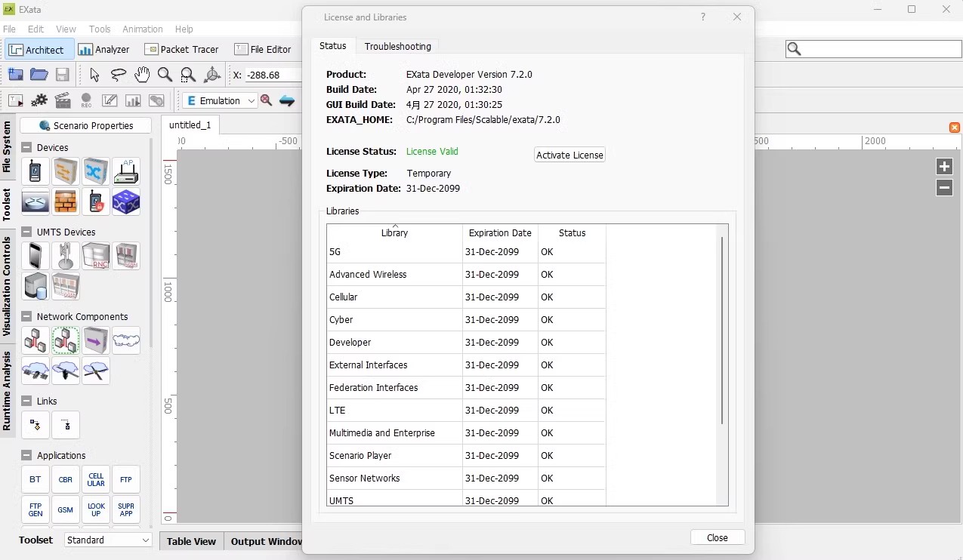Switch to the Table View tab

click(x=191, y=541)
